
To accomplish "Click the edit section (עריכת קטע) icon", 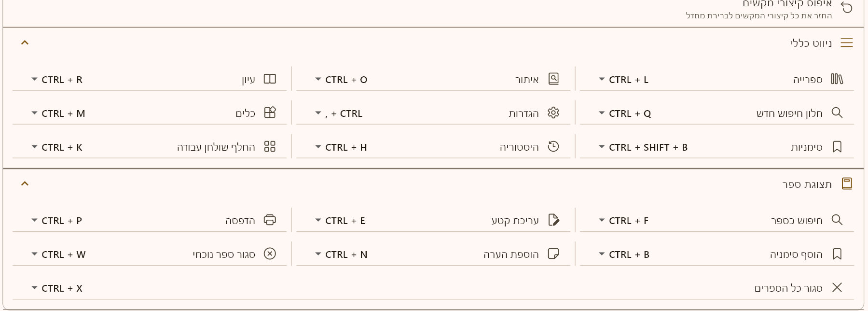I will pos(553,220).
